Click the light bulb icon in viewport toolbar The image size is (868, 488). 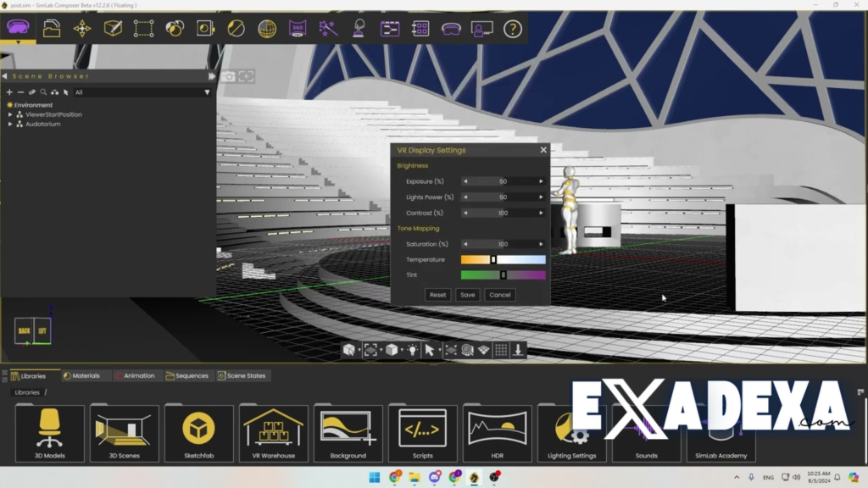pos(413,349)
